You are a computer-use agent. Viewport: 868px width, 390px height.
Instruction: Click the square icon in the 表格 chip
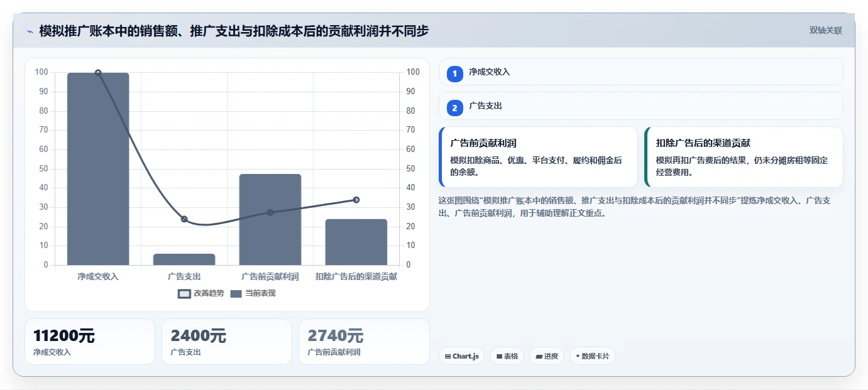[499, 356]
